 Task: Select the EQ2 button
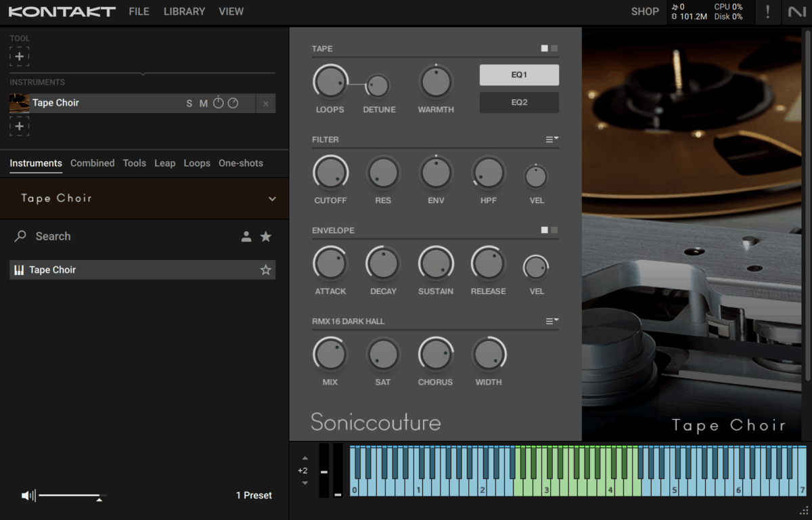click(519, 103)
